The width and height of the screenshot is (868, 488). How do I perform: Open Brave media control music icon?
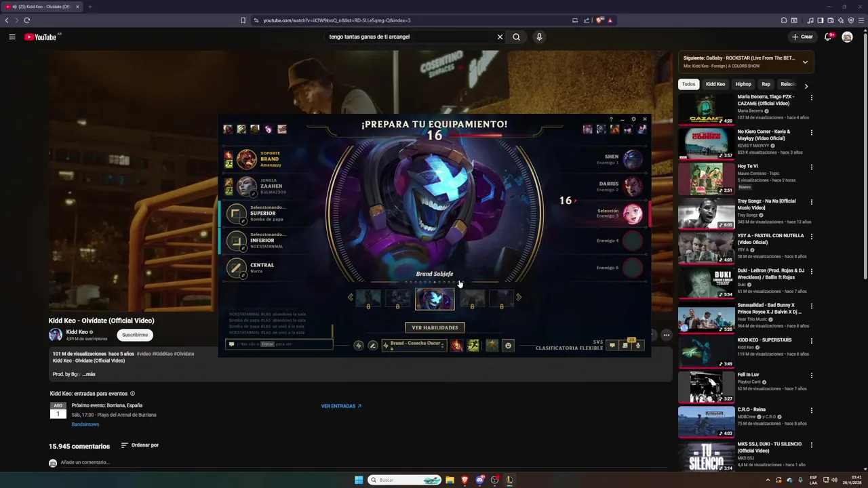[810, 20]
